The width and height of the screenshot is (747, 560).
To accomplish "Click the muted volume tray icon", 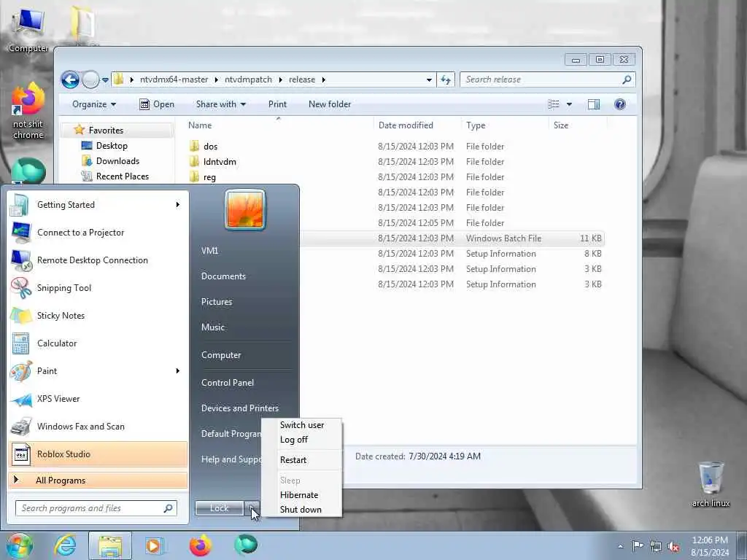I will pyautogui.click(x=673, y=547).
